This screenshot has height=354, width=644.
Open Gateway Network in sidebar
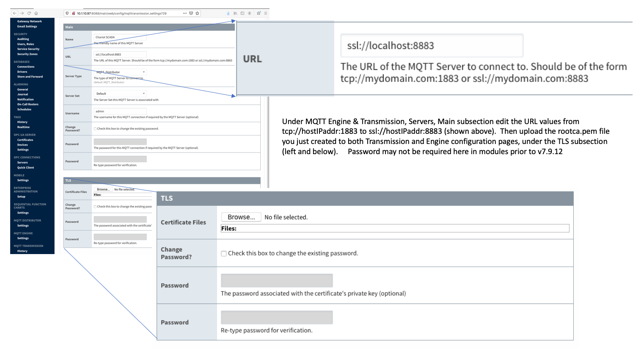click(30, 21)
